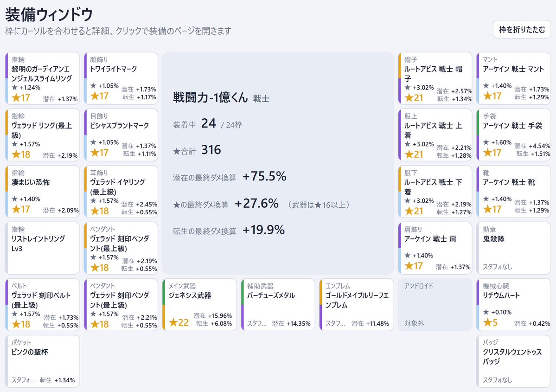Open the ビシャスプラントマーク eye accessory card
The height and width of the screenshot is (392, 556).
pos(121,135)
